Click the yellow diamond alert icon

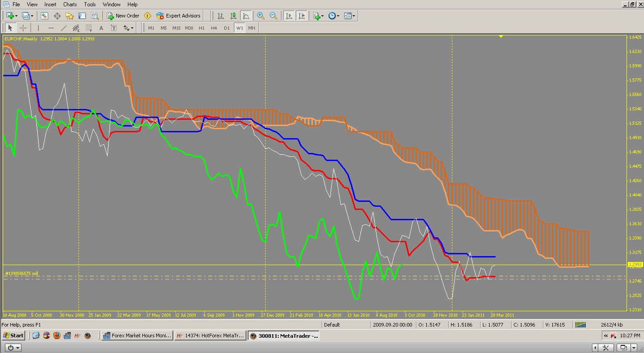(x=148, y=16)
